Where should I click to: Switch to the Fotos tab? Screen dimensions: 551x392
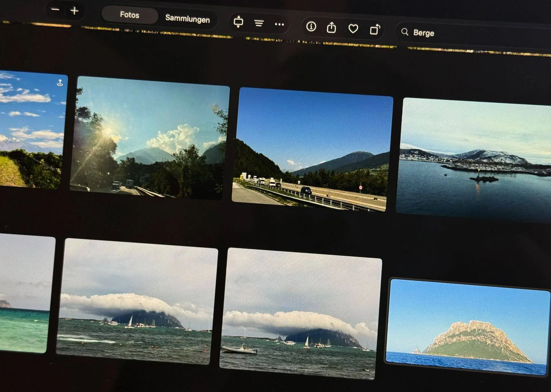tap(129, 15)
